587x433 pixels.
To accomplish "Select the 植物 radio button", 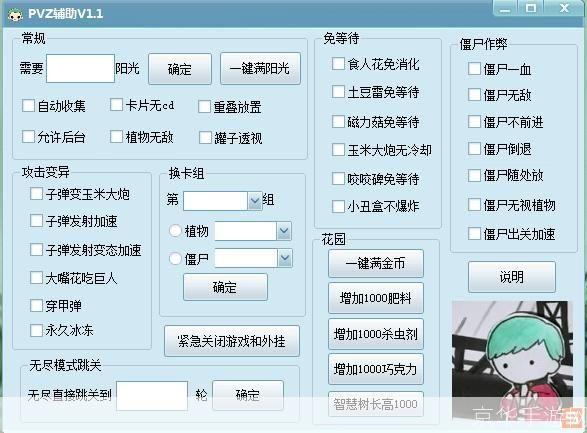I will tap(175, 231).
